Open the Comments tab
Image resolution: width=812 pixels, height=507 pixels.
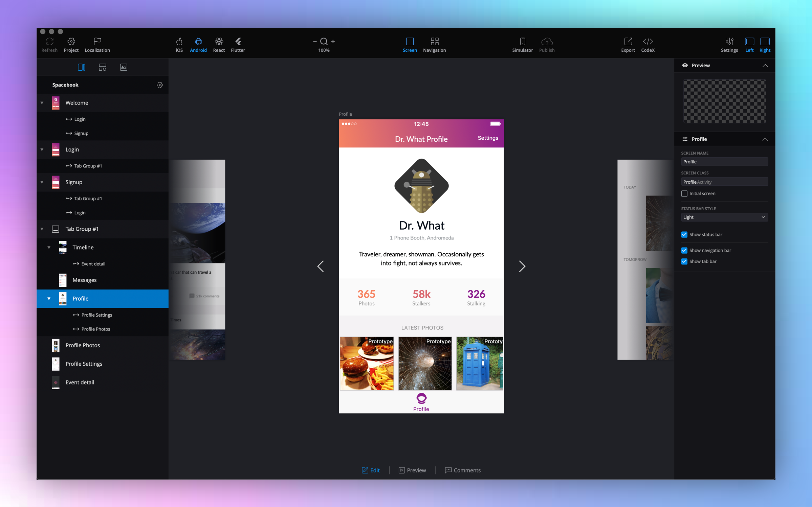pyautogui.click(x=463, y=470)
